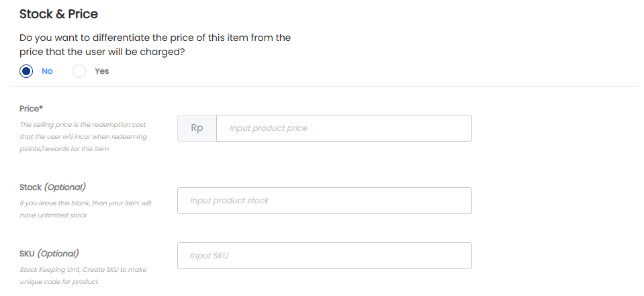The height and width of the screenshot is (296, 644).
Task: Click the Rp currency prefix box
Action: [197, 128]
